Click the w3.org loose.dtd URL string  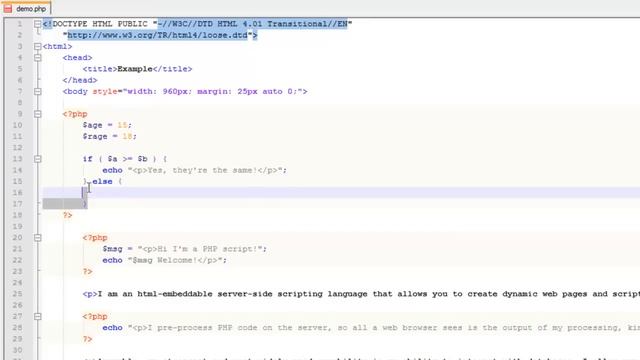(x=158, y=36)
